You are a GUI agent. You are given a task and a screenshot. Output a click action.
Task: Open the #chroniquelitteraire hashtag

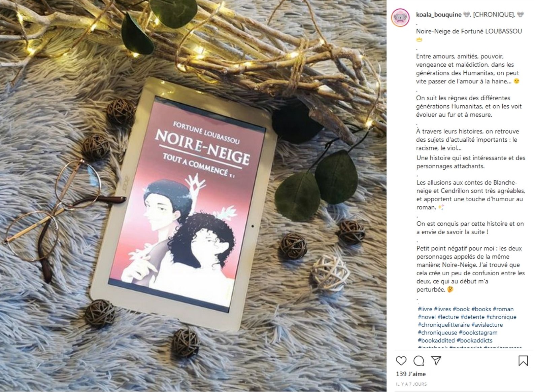coord(444,325)
